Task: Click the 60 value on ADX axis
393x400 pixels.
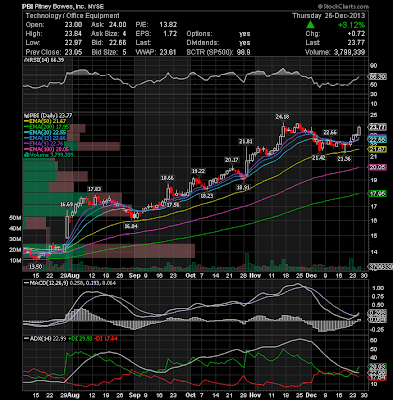Action: 373,340
